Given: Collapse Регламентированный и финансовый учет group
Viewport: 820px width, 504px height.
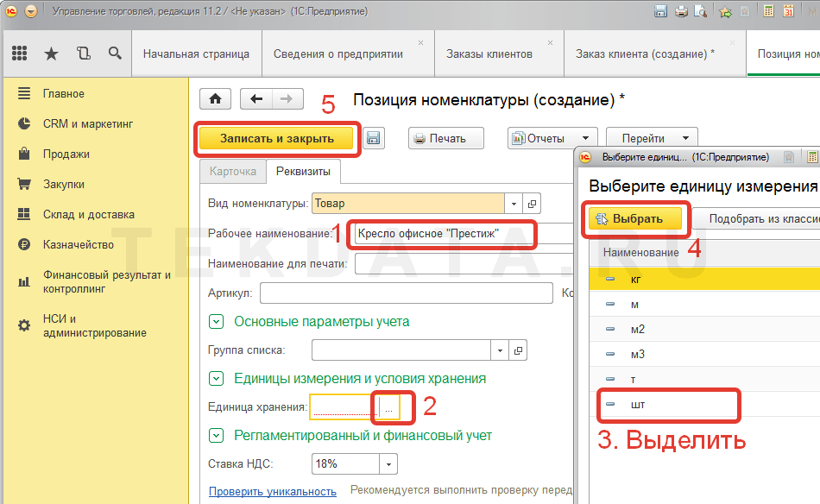Looking at the screenshot, I should (216, 436).
